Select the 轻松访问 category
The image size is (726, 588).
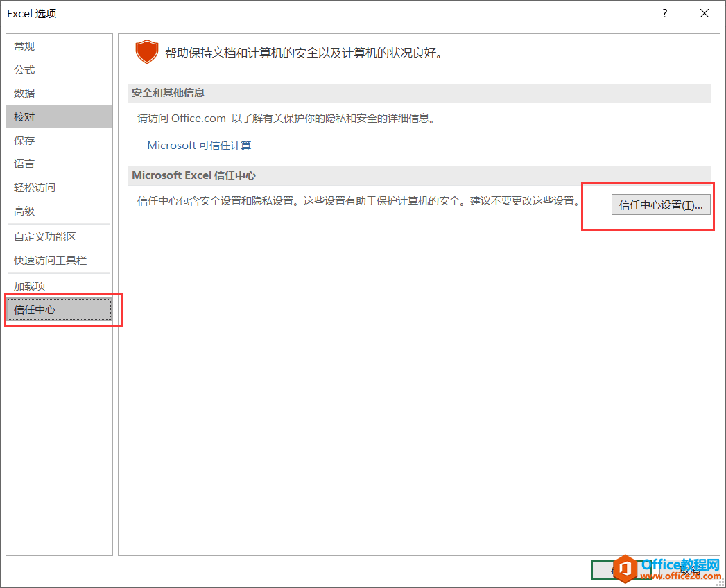[x=59, y=187]
